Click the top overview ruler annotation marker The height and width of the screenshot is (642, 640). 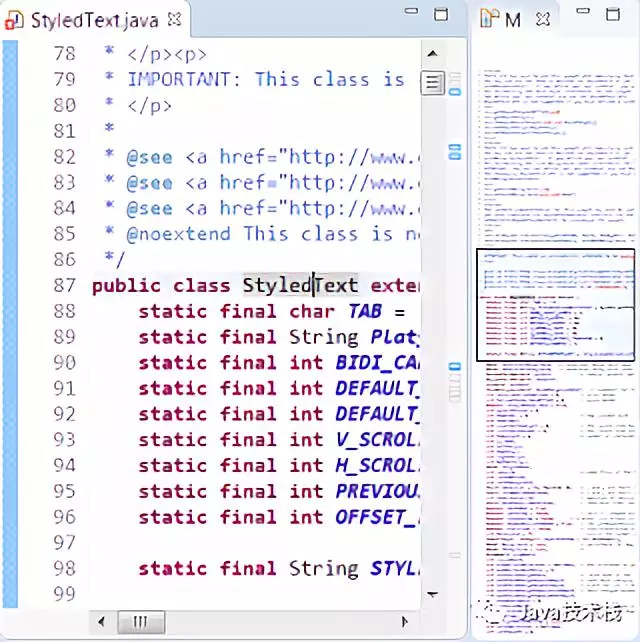pos(455,92)
